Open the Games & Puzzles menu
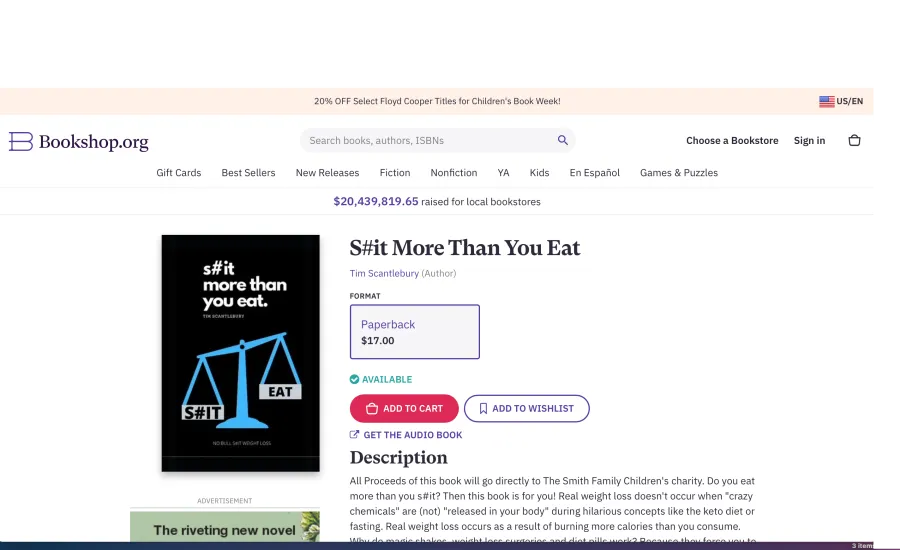 [678, 173]
